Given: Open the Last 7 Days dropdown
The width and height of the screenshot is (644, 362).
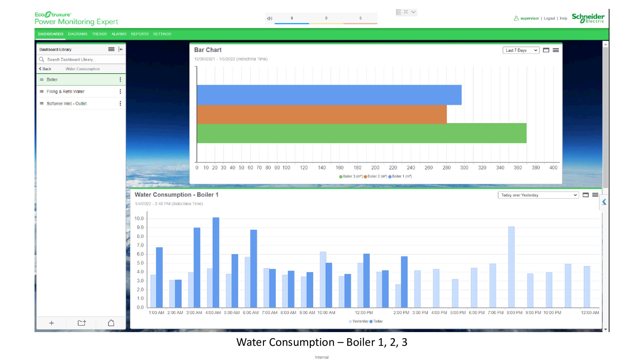Looking at the screenshot, I should pos(521,50).
